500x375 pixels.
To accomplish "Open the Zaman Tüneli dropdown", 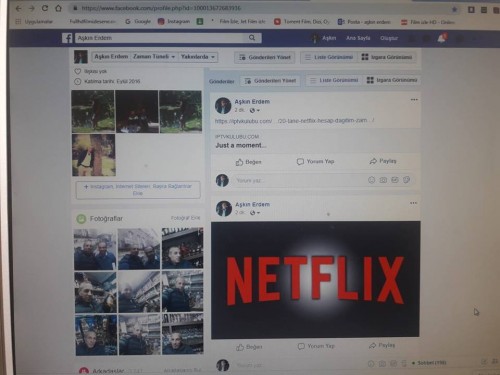I will click(154, 57).
